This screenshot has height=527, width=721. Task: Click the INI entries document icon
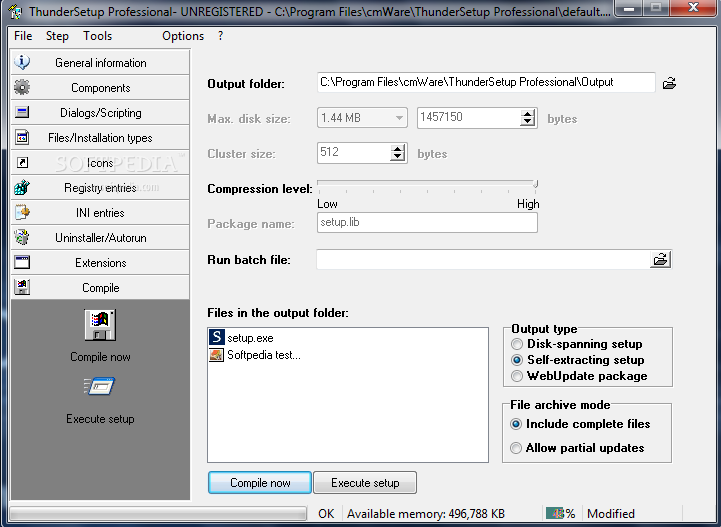(22, 212)
